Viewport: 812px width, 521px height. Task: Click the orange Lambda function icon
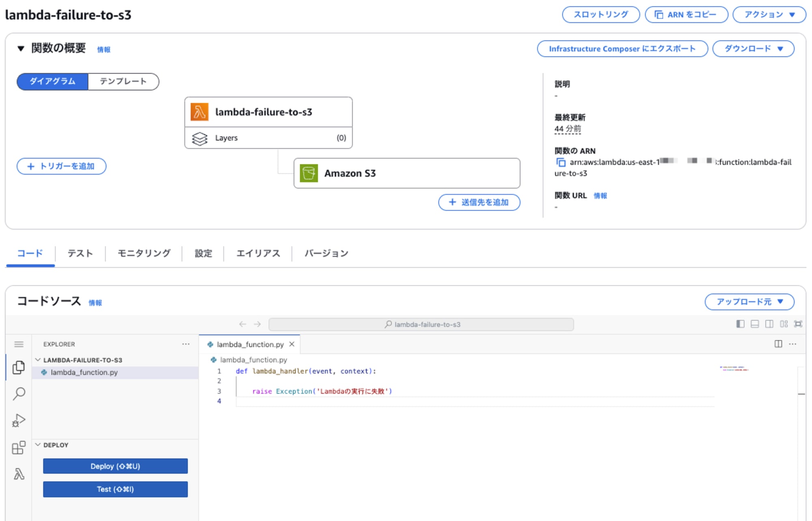(x=199, y=112)
